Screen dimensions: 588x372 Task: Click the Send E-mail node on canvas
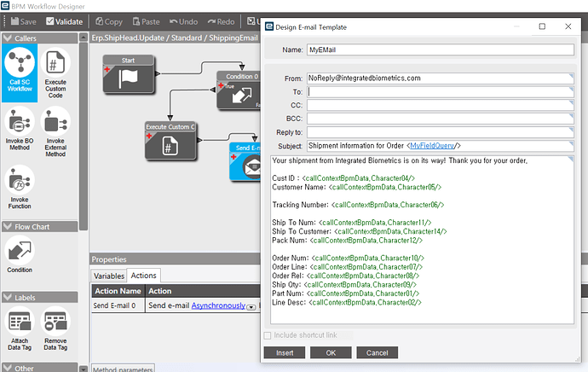[245, 162]
